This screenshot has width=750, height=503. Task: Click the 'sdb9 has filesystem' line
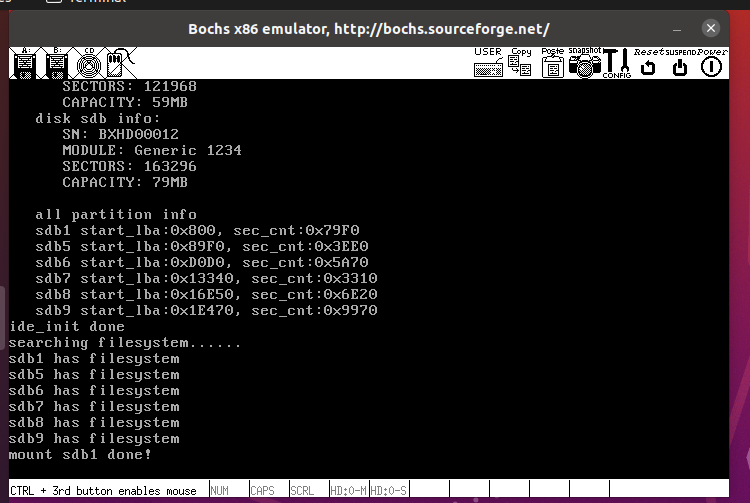94,438
